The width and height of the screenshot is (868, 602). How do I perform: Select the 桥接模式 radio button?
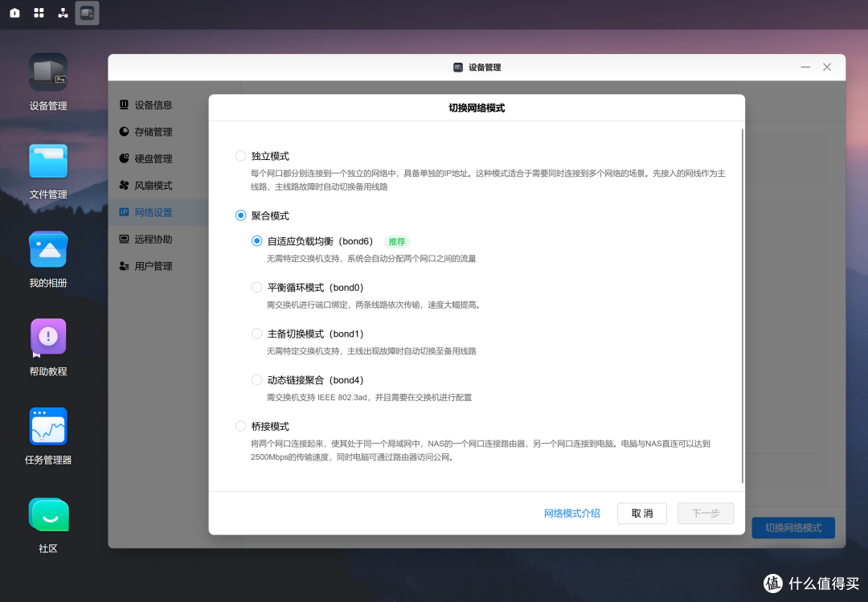pos(240,426)
